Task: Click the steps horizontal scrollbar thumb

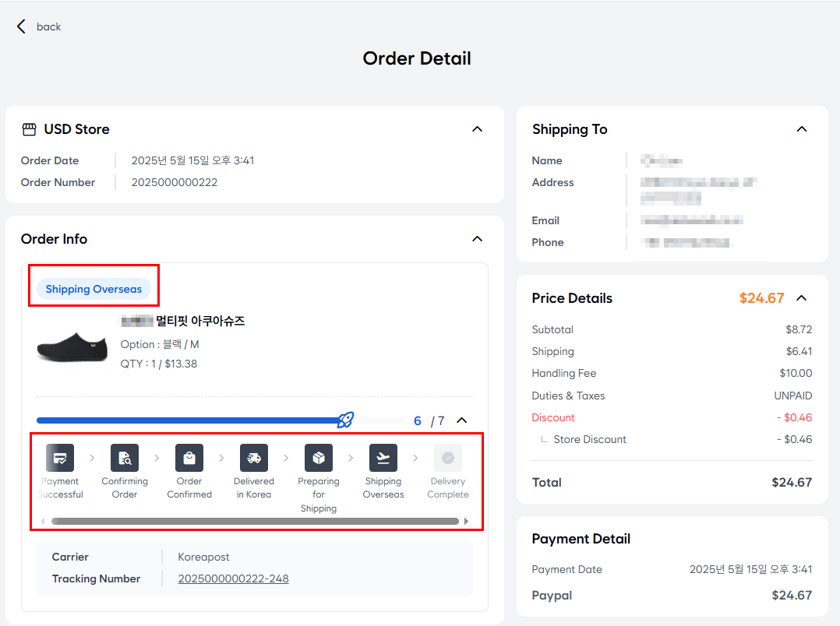Action: click(x=255, y=521)
